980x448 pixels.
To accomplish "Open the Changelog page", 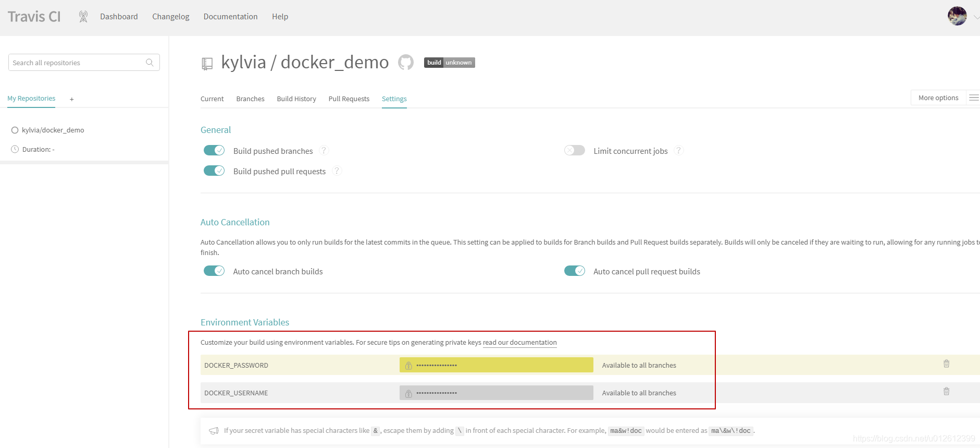I will click(x=171, y=17).
